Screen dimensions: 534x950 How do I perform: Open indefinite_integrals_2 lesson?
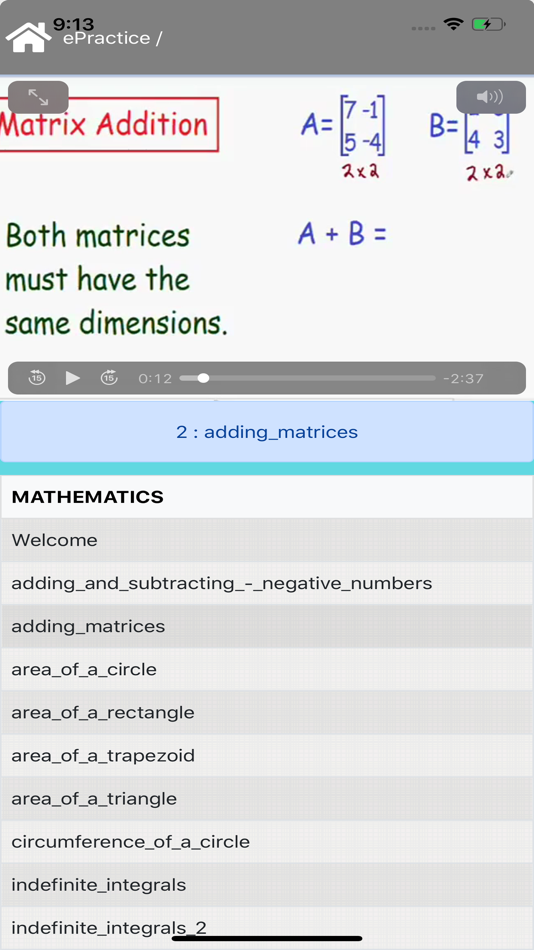[x=267, y=928]
